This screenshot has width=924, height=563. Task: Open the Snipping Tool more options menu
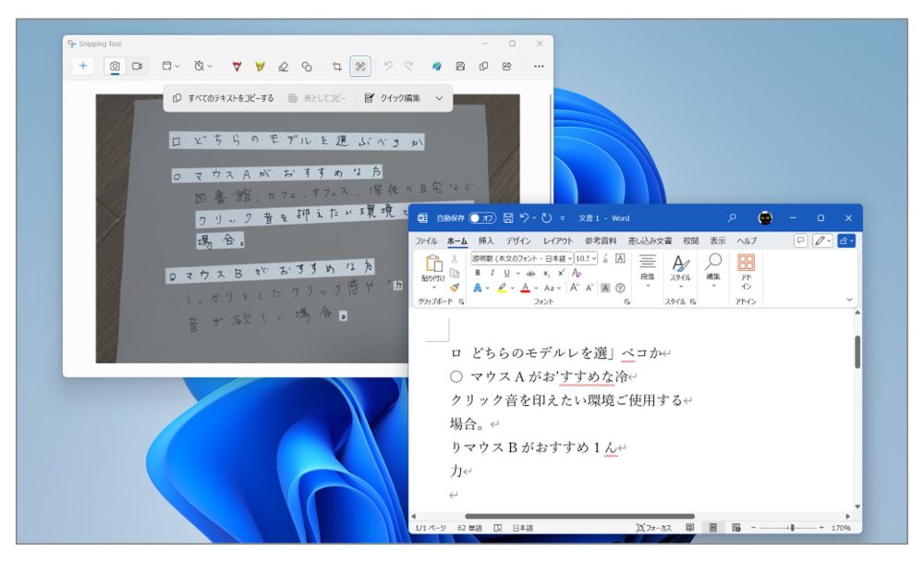[539, 67]
